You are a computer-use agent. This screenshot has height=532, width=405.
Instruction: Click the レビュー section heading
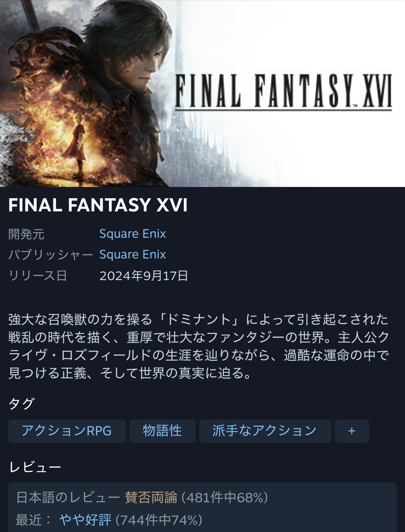[35, 467]
